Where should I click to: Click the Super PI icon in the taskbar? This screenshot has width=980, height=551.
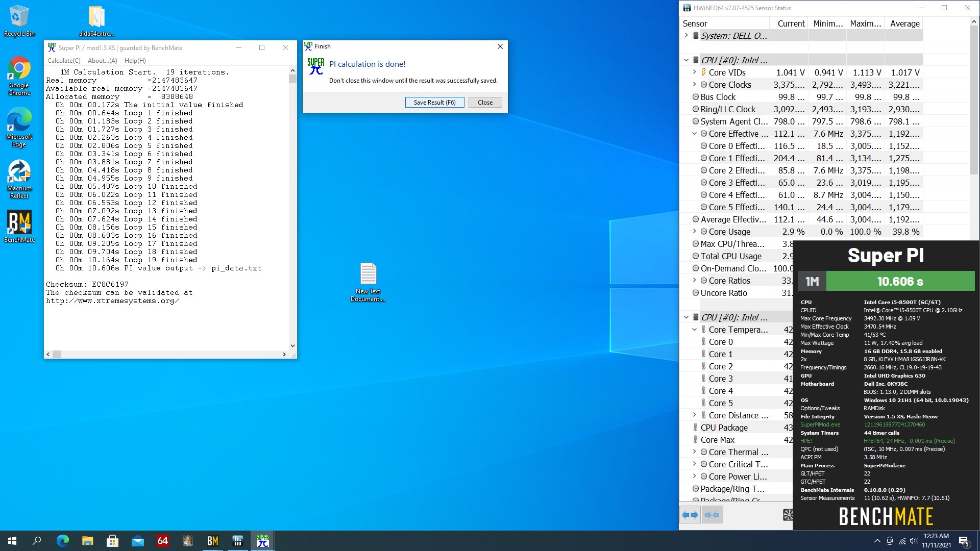[263, 541]
